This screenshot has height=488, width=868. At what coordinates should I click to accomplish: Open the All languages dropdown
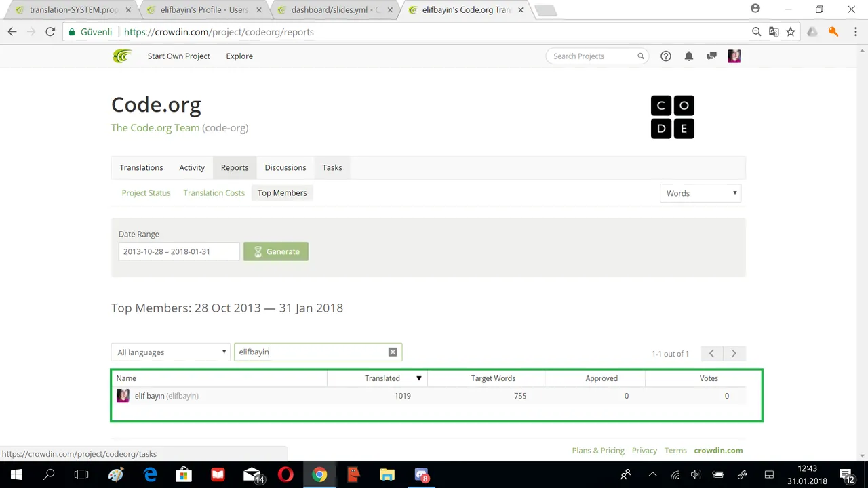coord(170,352)
